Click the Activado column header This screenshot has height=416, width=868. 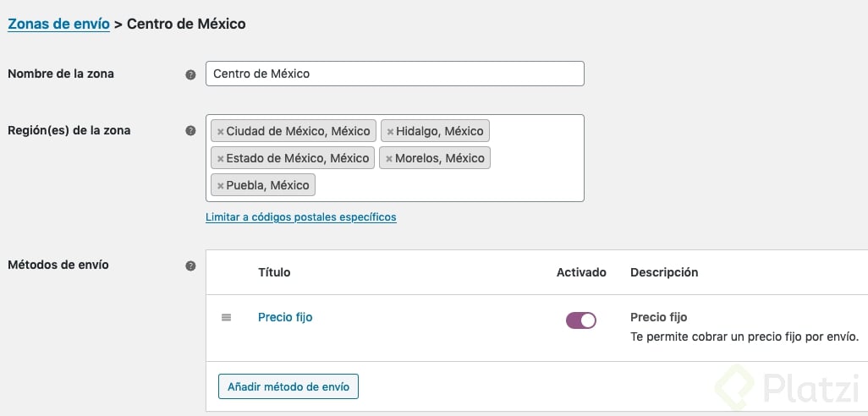pyautogui.click(x=581, y=272)
